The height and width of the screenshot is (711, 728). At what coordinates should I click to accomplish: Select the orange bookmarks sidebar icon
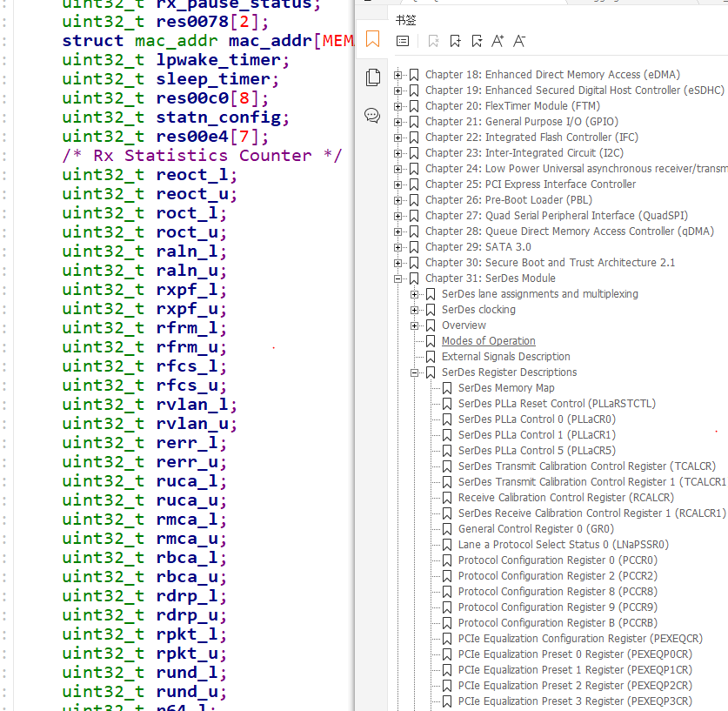[372, 39]
